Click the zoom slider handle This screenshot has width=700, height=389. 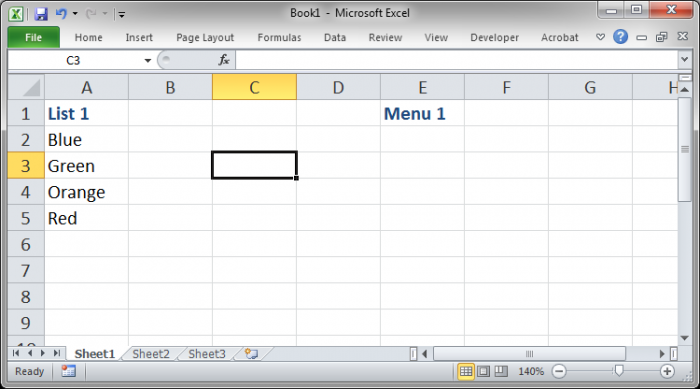[x=619, y=371]
